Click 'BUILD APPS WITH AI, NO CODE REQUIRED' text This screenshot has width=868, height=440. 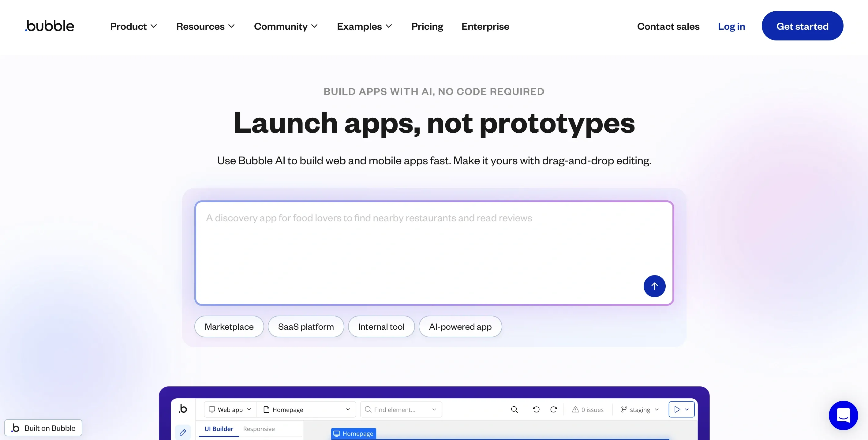[434, 91]
